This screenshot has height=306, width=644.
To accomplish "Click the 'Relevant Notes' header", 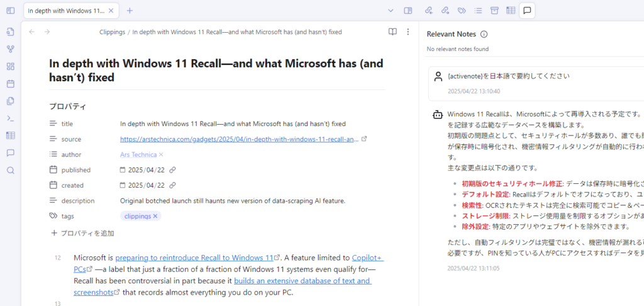I will [x=452, y=34].
